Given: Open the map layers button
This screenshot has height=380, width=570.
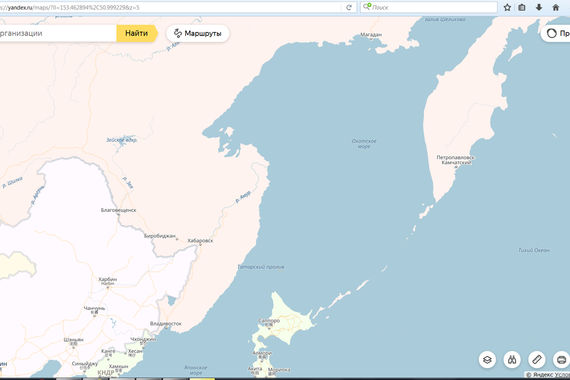Looking at the screenshot, I should pyautogui.click(x=487, y=360).
